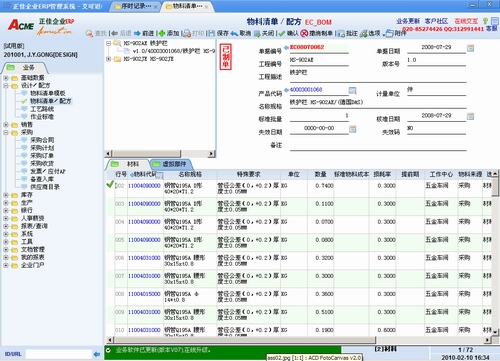Expand the MS-902JE BOM tree node
This screenshot has width=500, height=361.
tap(108, 59)
